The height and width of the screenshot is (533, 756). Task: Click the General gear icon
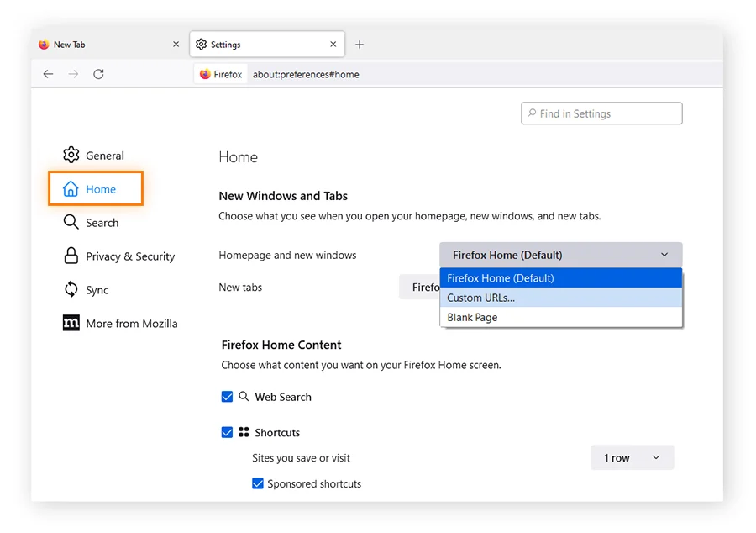click(71, 155)
